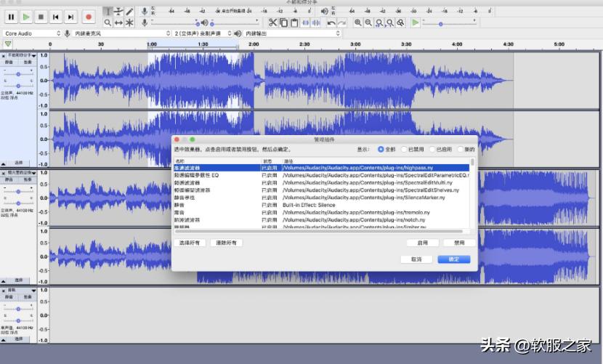Select the Envelope tool
The width and height of the screenshot is (603, 364).
click(x=118, y=12)
